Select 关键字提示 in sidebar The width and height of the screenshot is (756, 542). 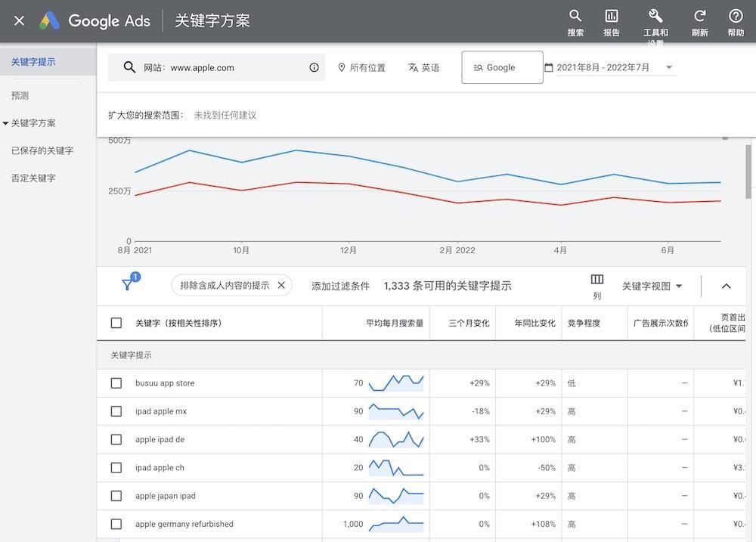(33, 62)
